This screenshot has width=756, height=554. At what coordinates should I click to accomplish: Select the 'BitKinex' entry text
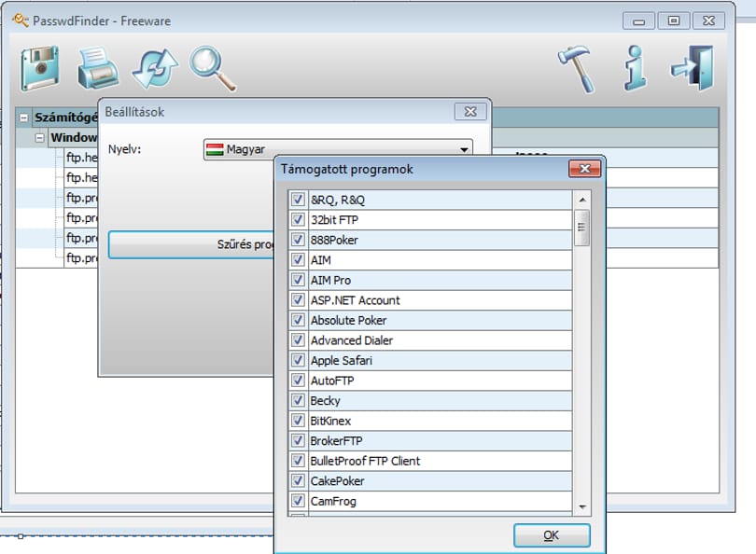click(x=330, y=421)
